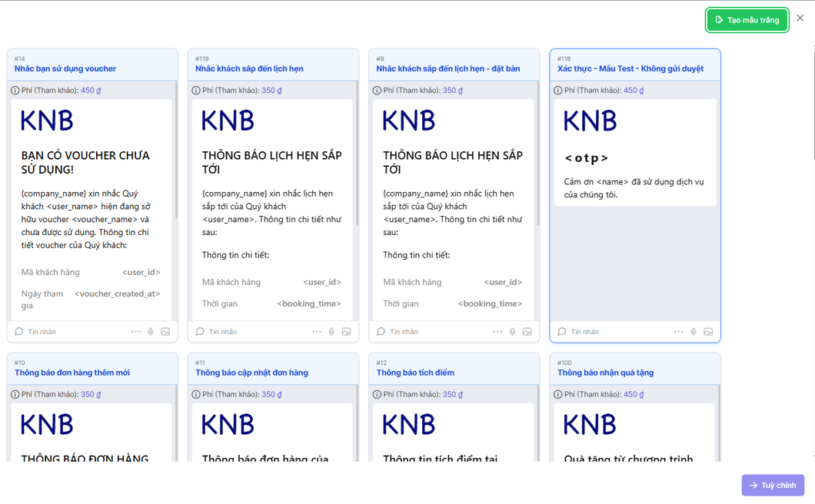Click fee info icon in card #100
This screenshot has width=815, height=504.
click(x=557, y=394)
